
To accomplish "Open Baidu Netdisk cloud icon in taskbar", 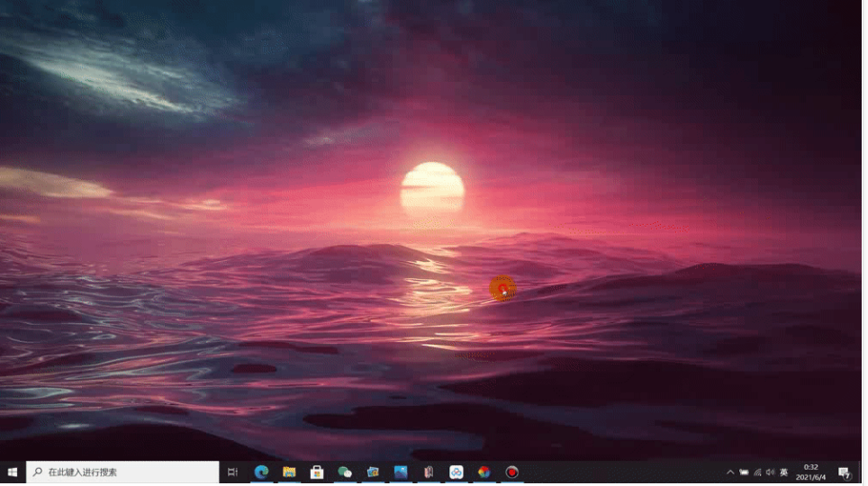I will coord(457,472).
